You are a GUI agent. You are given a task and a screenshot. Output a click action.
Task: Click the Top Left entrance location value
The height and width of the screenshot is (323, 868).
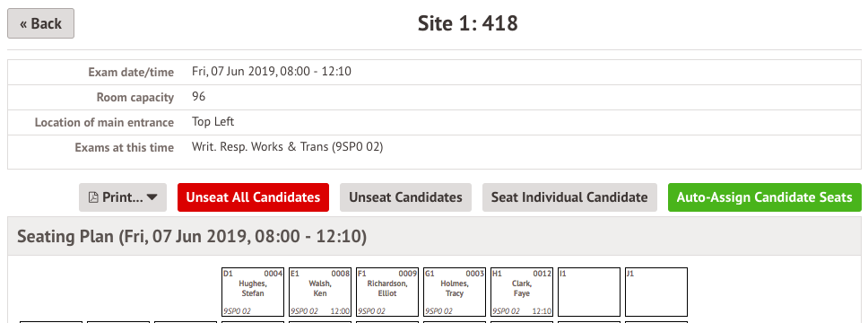213,122
